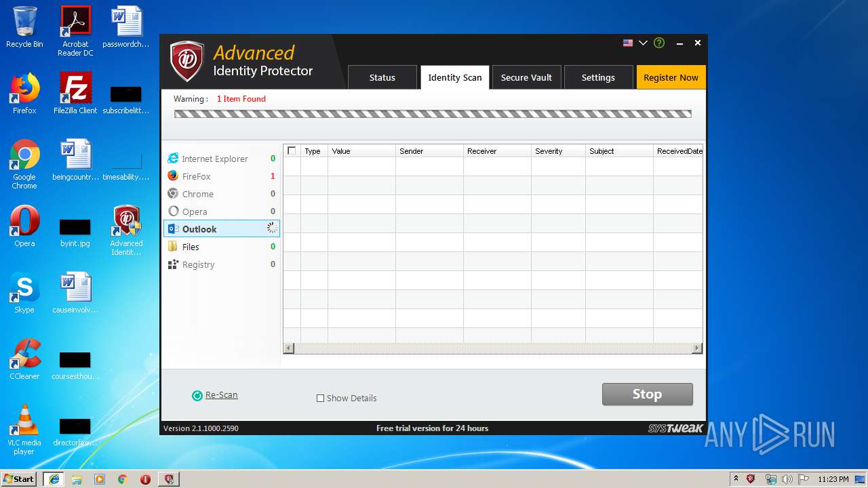Viewport: 868px width, 488px height.
Task: Click the volume speaker tray icon
Action: pyautogui.click(x=787, y=479)
